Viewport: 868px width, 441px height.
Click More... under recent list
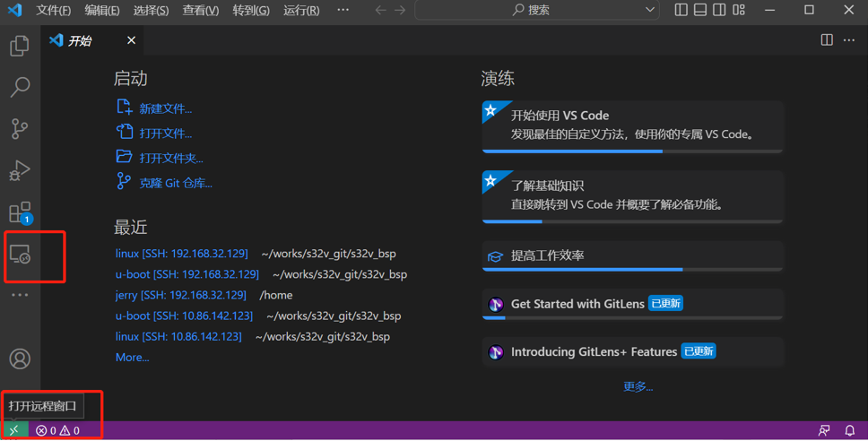click(x=133, y=358)
